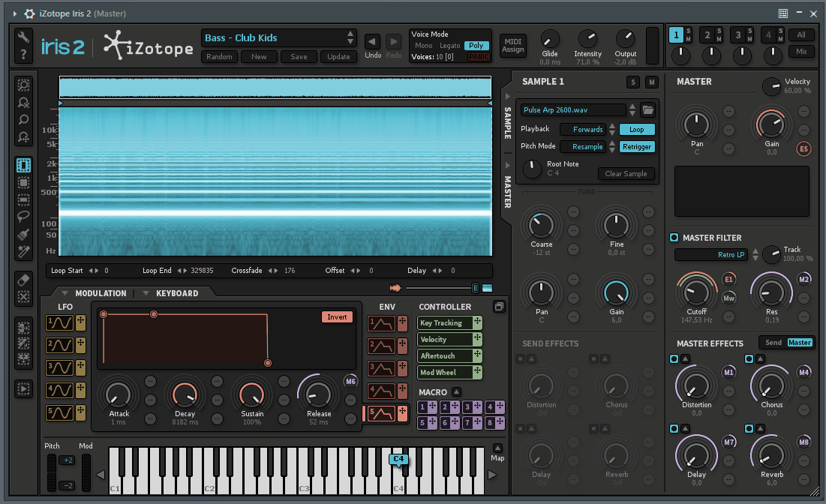826x504 pixels.
Task: Collapse MACRO section arrow
Action: (456, 391)
